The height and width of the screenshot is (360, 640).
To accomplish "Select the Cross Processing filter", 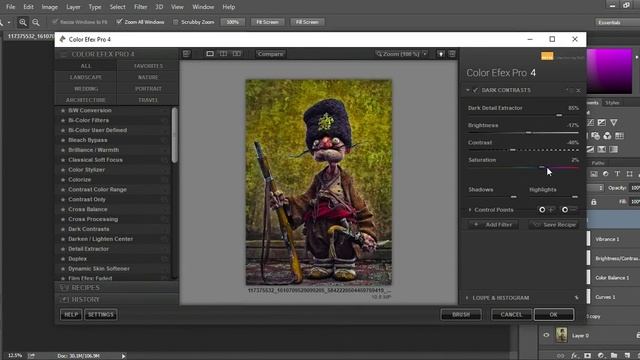I will click(x=93, y=219).
